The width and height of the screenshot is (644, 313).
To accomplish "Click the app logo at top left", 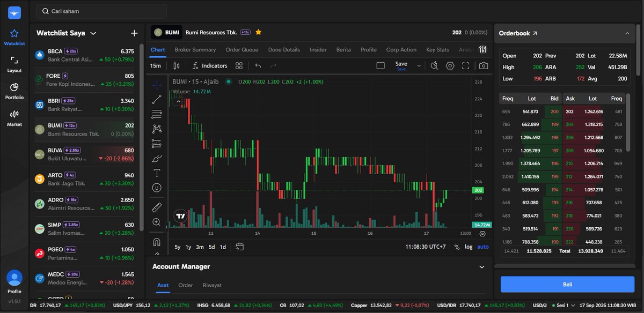I will [x=14, y=12].
